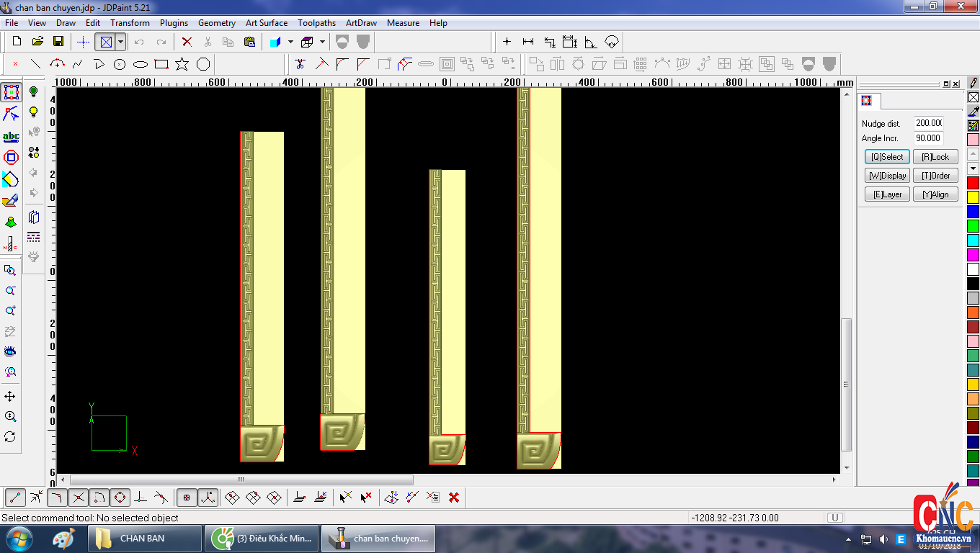Toggle endpoint snap in bottom toolbar
Image resolution: width=980 pixels, height=553 pixels.
pyautogui.click(x=16, y=498)
